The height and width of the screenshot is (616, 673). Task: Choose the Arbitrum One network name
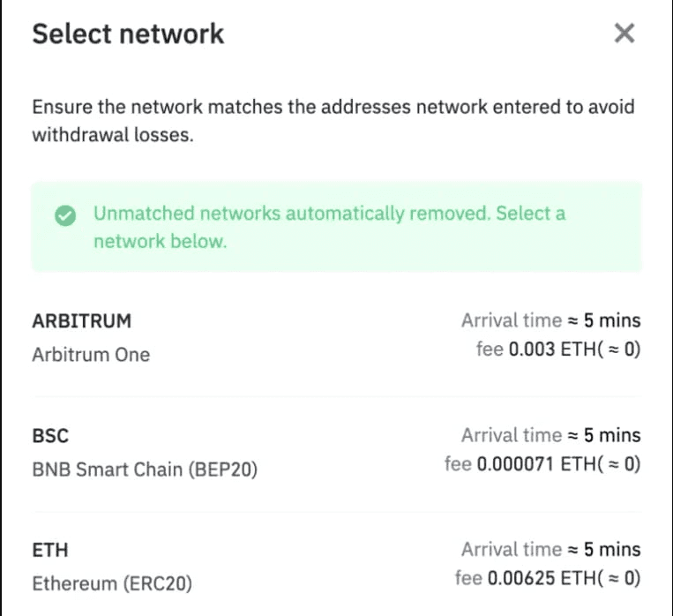pos(91,355)
